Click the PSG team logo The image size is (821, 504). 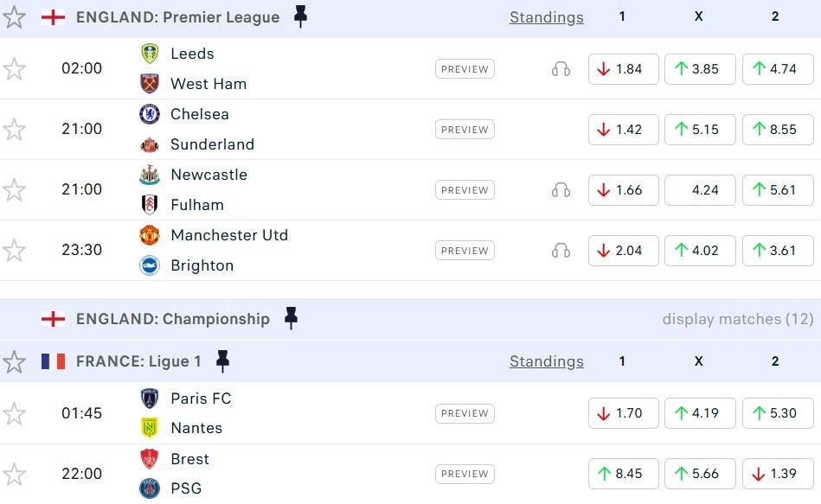(x=150, y=488)
